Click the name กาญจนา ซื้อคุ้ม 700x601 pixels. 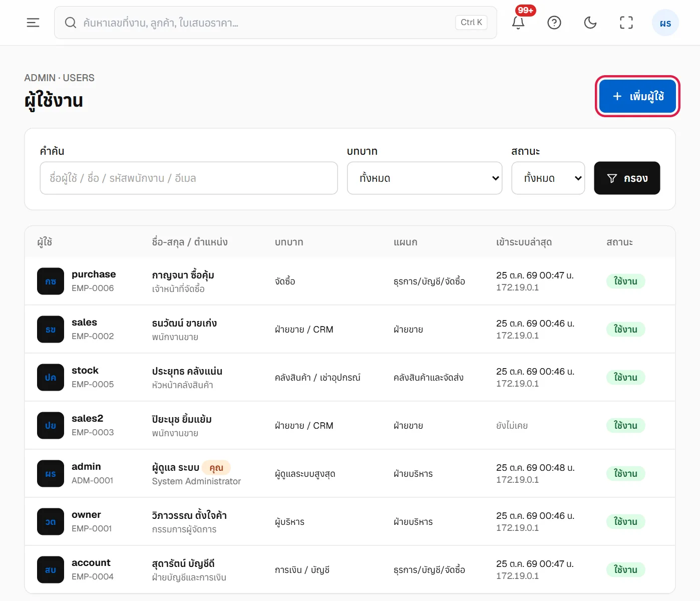tap(183, 275)
